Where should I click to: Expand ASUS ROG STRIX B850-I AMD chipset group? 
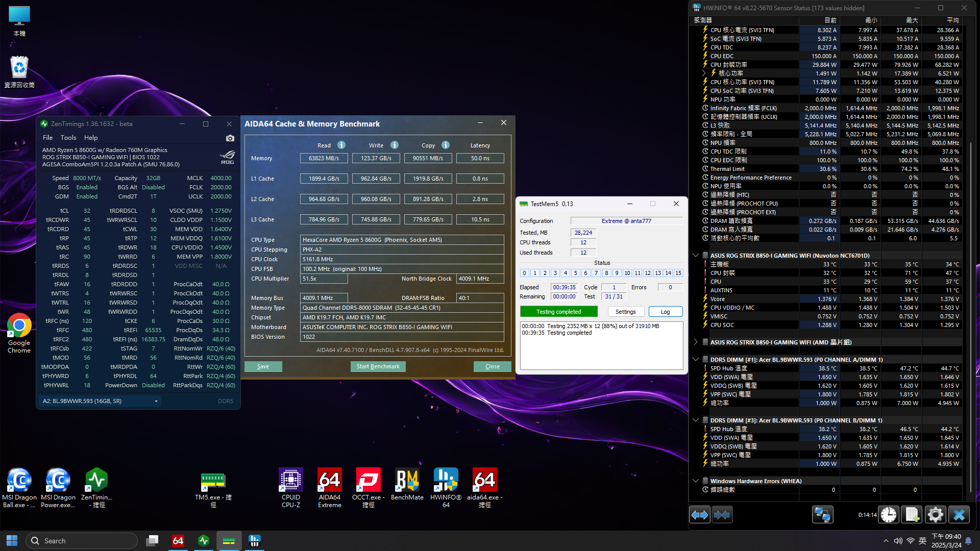point(695,342)
